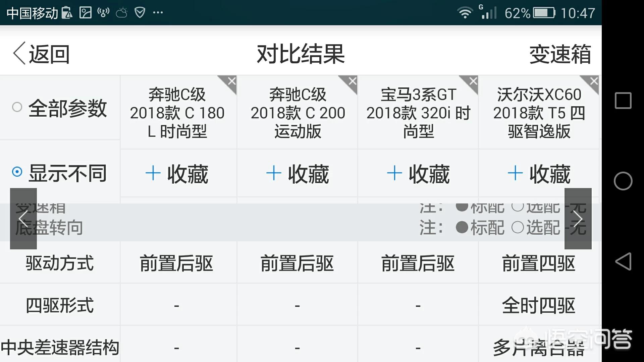Tap the Android home circle button
This screenshot has width=644, height=362.
(623, 181)
